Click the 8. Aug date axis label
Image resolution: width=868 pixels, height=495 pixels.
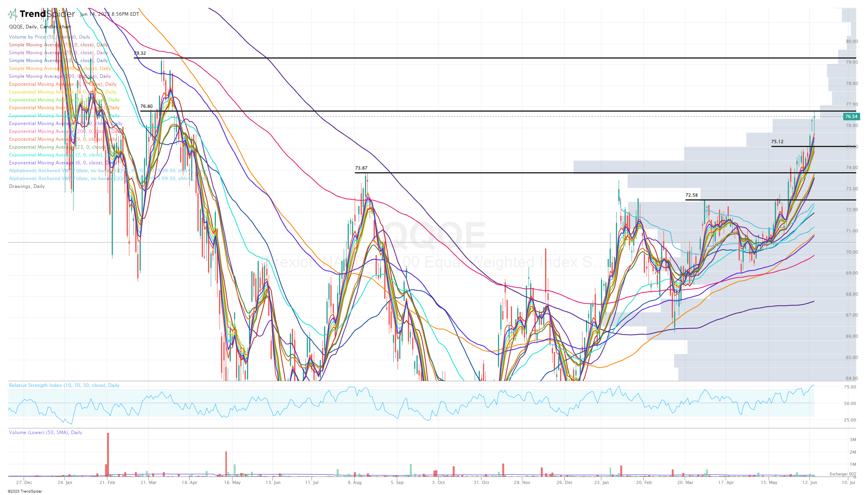pos(355,483)
